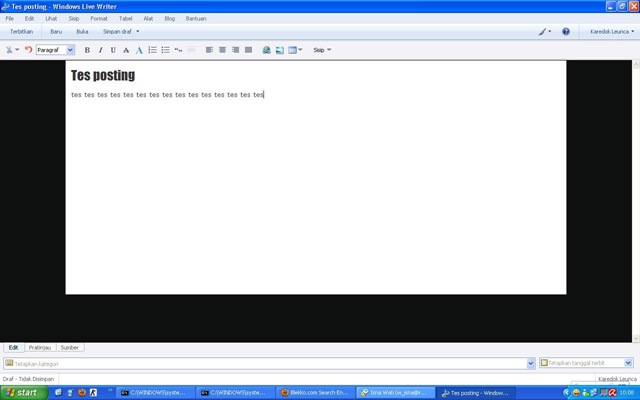Insert a hyperlink with the globe icon
Viewport: 640px width, 400px height.
[x=267, y=50]
